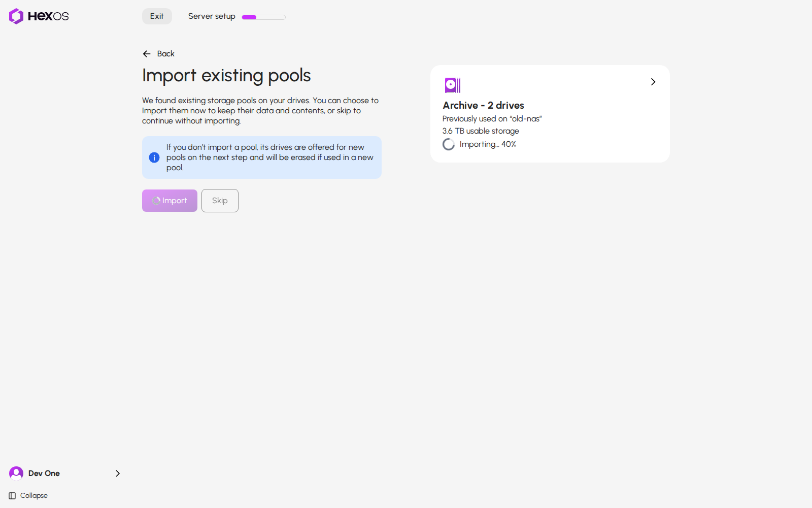Click the blue info icon
Image resolution: width=812 pixels, height=508 pixels.
tap(154, 157)
